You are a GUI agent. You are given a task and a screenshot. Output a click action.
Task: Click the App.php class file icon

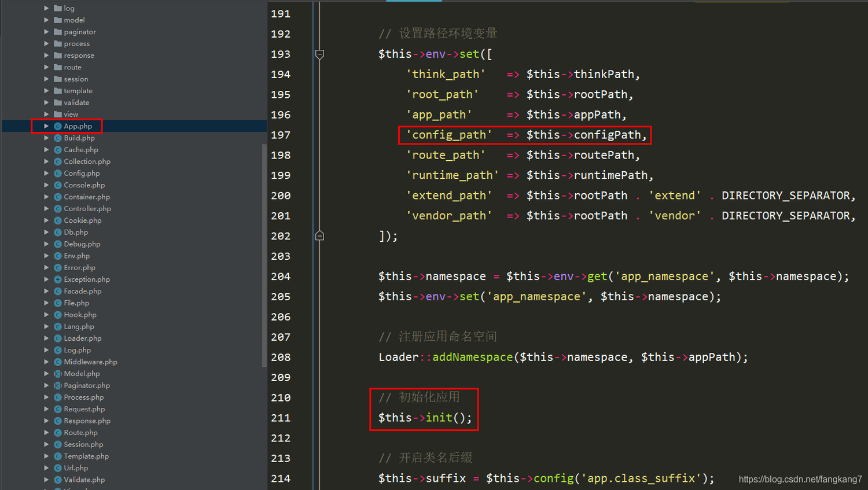point(58,126)
